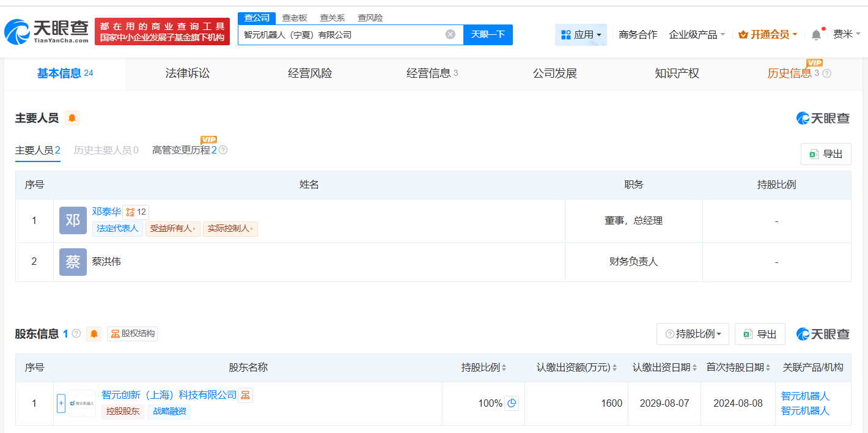Click the bell icon beside 主要人员
Image resolution: width=868 pixels, height=433 pixels.
pos(72,118)
